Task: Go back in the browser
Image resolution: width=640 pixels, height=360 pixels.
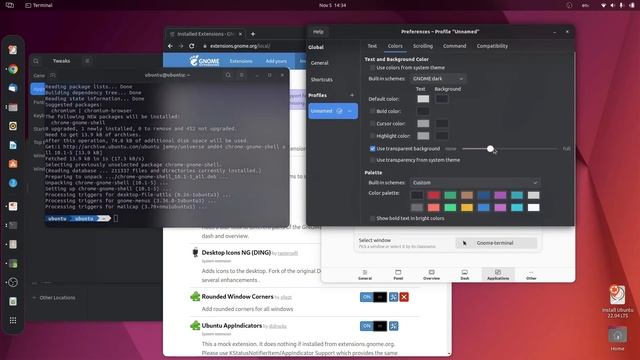Action: (x=170, y=46)
